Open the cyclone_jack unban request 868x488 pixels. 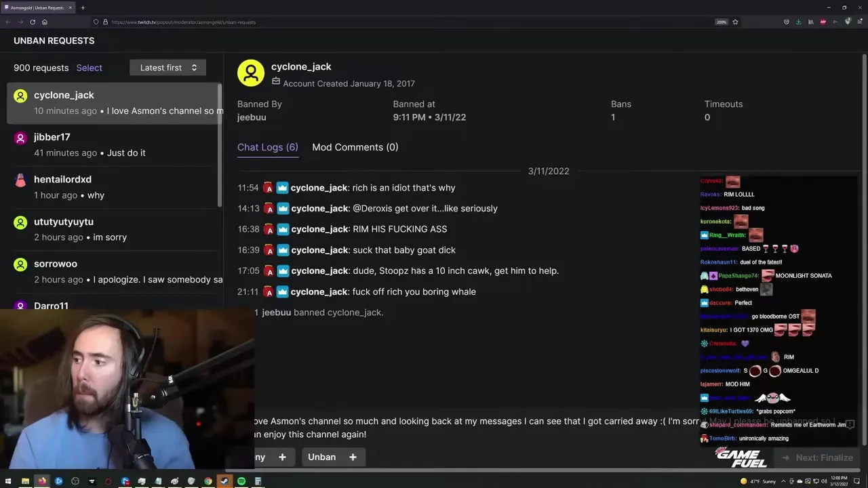114,103
